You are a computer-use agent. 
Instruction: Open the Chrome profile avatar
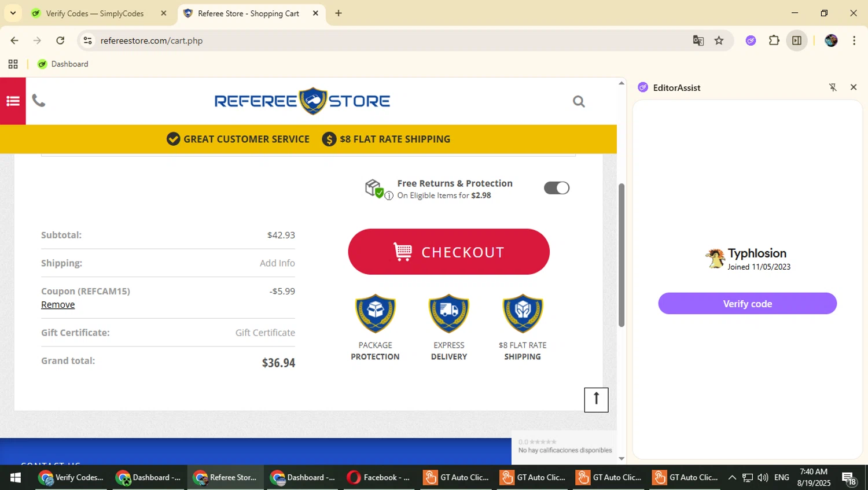[831, 40]
